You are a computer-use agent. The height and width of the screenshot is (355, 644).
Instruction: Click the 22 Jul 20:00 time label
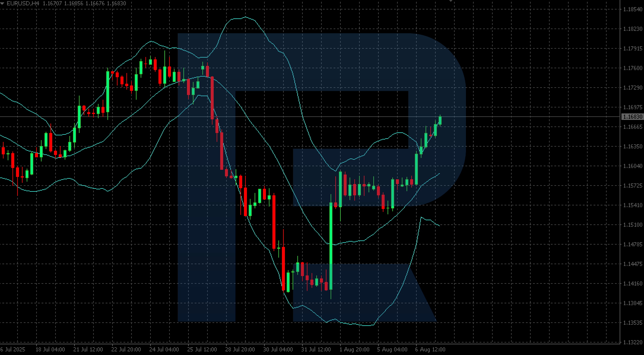click(x=126, y=349)
